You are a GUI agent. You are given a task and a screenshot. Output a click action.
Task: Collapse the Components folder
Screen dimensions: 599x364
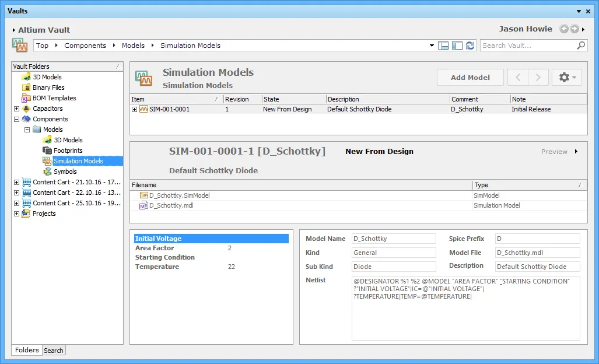click(x=16, y=119)
